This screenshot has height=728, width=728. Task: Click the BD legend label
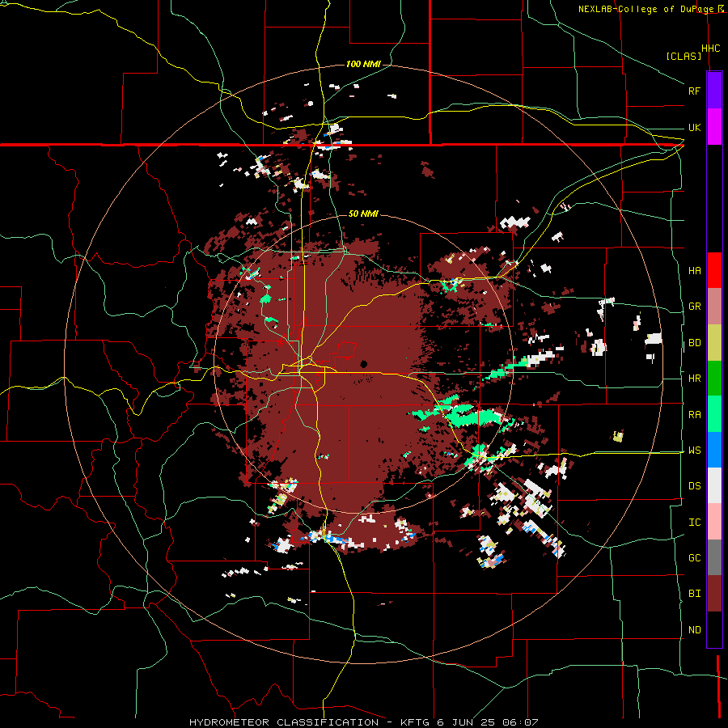coord(694,343)
